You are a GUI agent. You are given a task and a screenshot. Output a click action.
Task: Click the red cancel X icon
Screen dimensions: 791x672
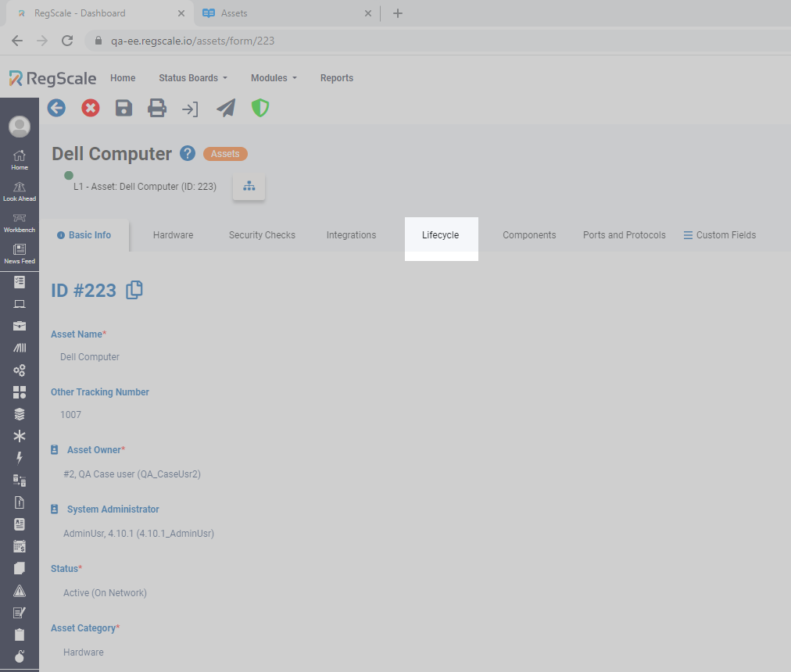click(91, 108)
